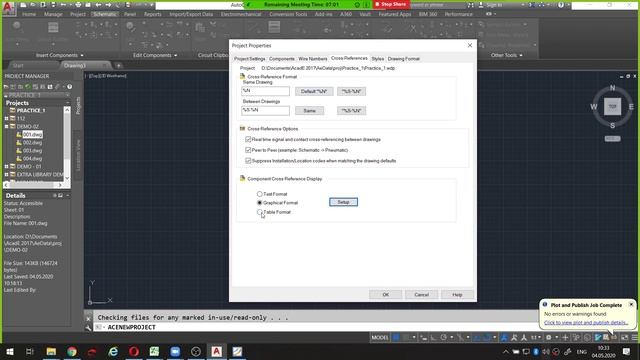Click the clean screen icon in status bar
This screenshot has width=640, height=360.
[x=624, y=338]
